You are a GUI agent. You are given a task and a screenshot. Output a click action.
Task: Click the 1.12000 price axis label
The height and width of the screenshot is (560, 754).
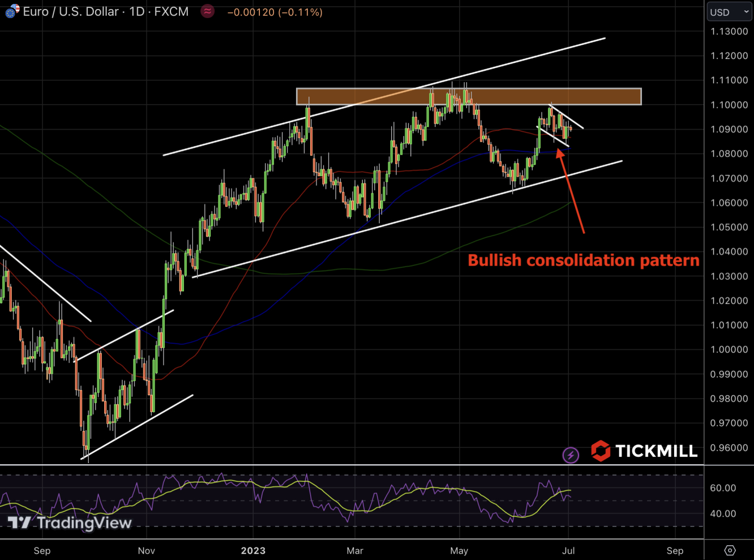(729, 55)
